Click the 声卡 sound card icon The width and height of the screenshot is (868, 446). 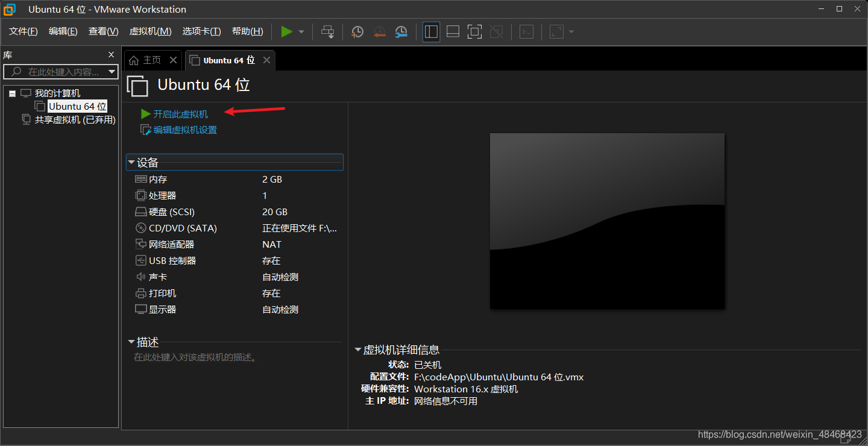coord(141,277)
